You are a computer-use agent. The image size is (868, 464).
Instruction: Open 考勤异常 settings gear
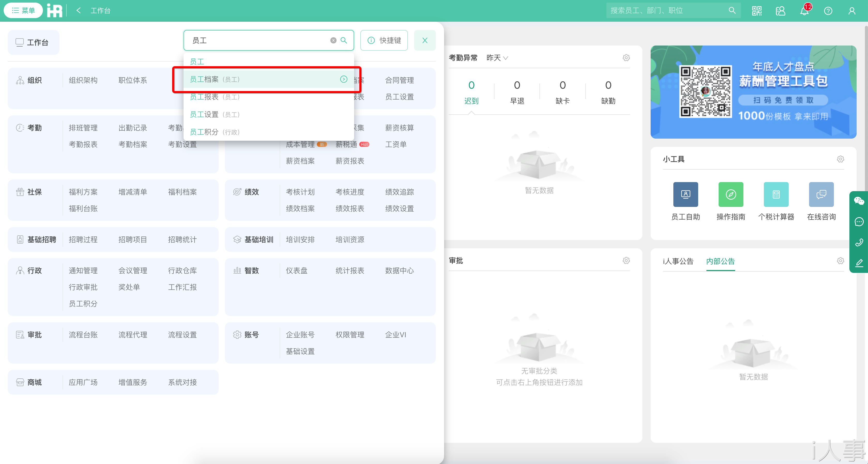click(x=626, y=58)
